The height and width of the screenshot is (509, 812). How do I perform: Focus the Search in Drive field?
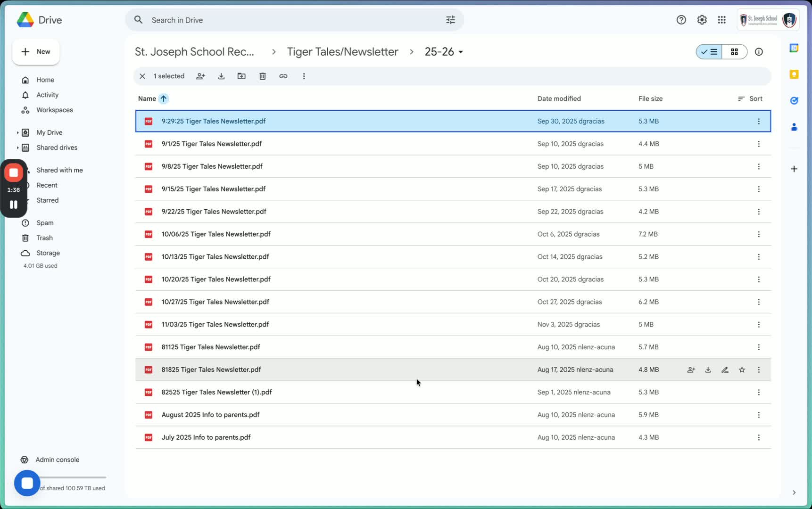click(x=295, y=20)
